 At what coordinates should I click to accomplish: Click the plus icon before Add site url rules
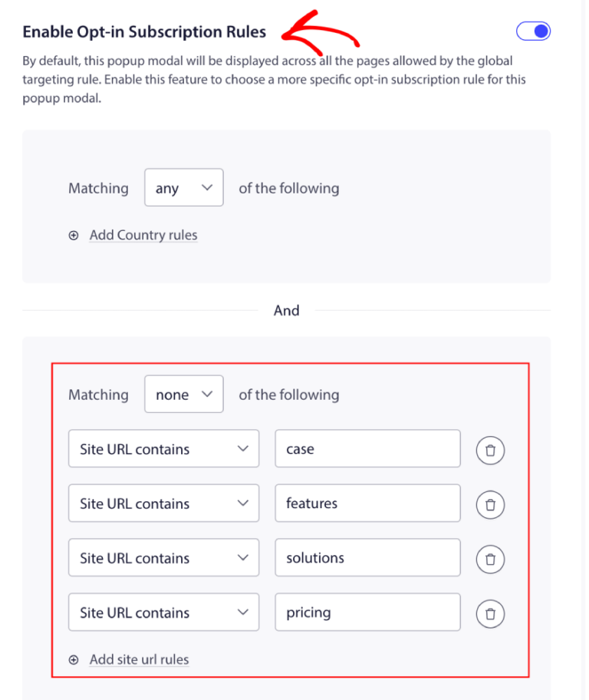pyautogui.click(x=74, y=659)
